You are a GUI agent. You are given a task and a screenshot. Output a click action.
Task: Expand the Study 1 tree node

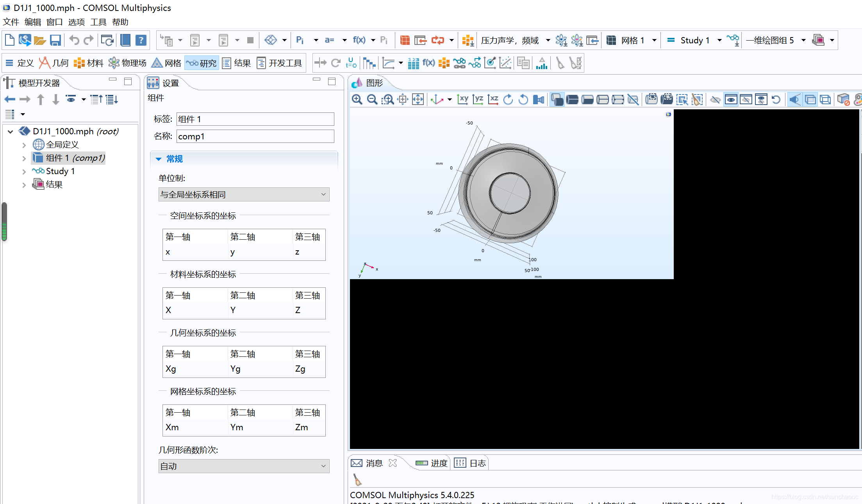coord(24,171)
